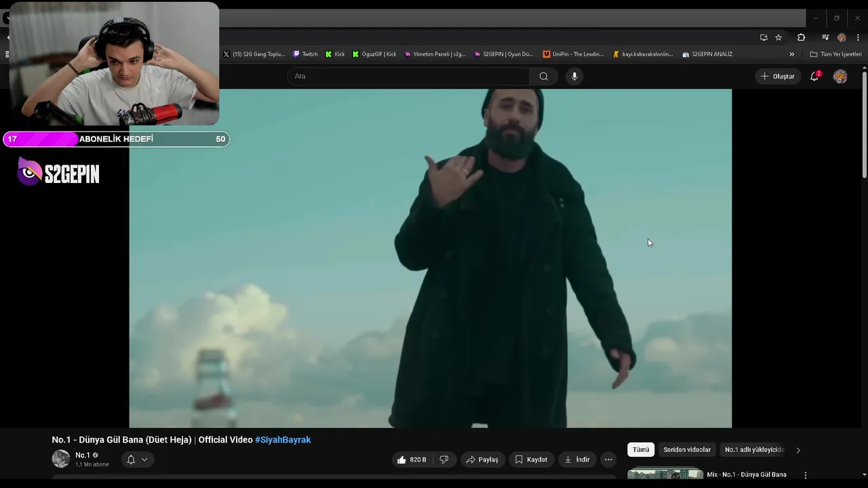The width and height of the screenshot is (868, 488).
Task: Open browser media control icon
Action: pos(825,37)
